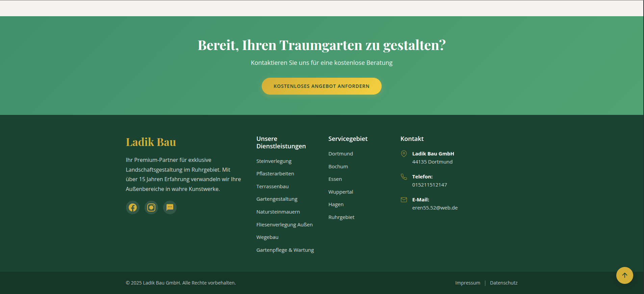Click the location pin icon
The image size is (644, 294).
click(404, 154)
